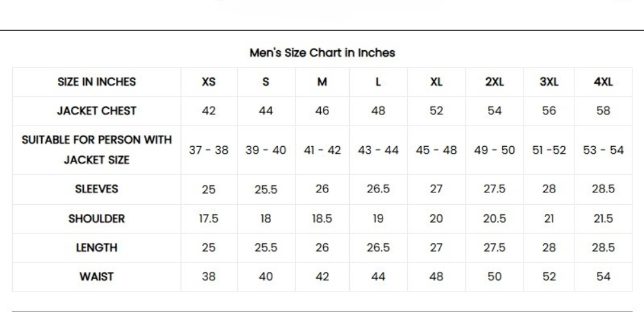Select the length value 28 for 3XL

click(549, 248)
